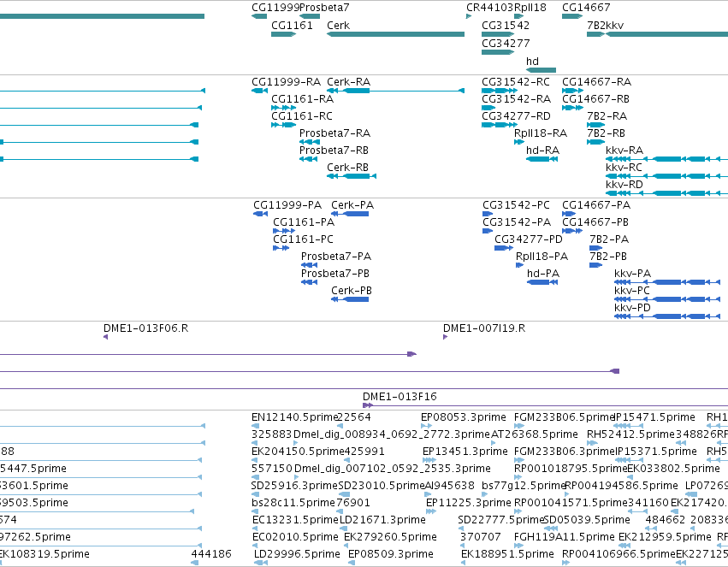This screenshot has width=728, height=567.
Task: Select the kkv-PD protein feature
Action: point(667,316)
